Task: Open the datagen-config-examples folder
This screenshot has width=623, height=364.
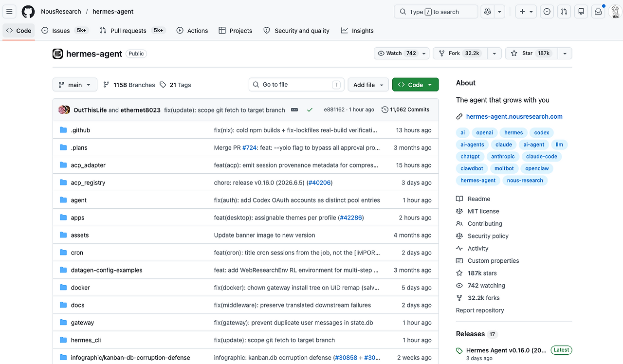Action: click(107, 270)
